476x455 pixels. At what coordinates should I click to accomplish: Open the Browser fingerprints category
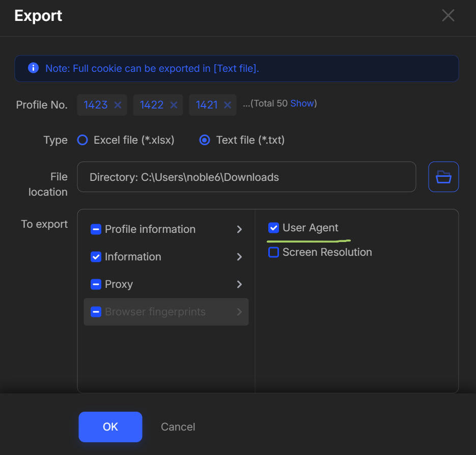[155, 312]
